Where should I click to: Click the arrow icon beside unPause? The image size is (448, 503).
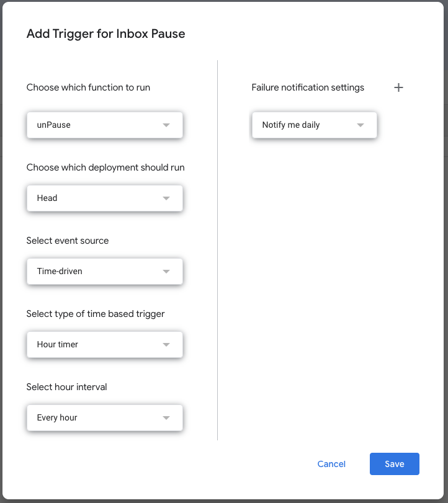pyautogui.click(x=166, y=125)
